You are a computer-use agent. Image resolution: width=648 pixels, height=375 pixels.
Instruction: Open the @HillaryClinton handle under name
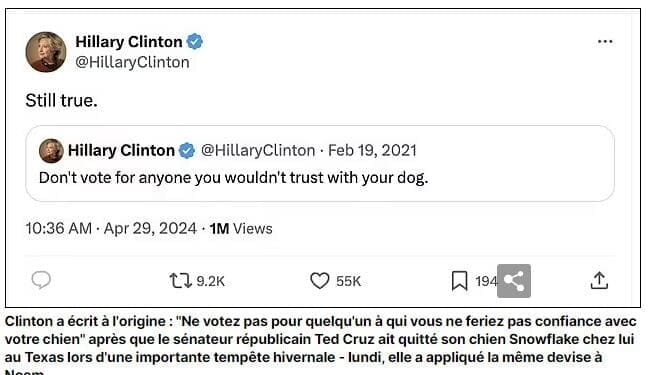click(x=132, y=62)
